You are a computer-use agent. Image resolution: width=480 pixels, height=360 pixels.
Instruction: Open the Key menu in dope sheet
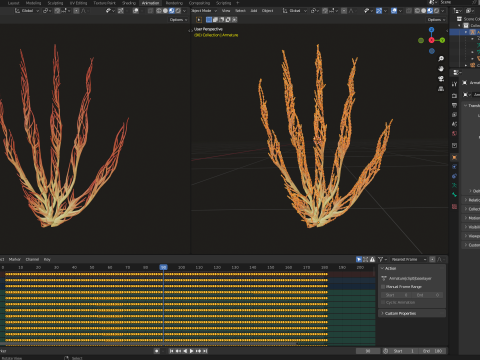[47, 259]
